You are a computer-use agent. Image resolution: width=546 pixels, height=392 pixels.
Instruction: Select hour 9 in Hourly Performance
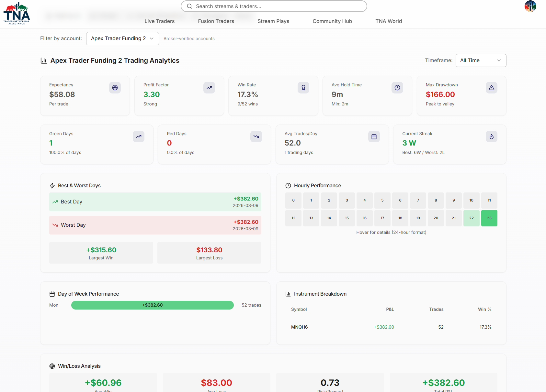[454, 201]
